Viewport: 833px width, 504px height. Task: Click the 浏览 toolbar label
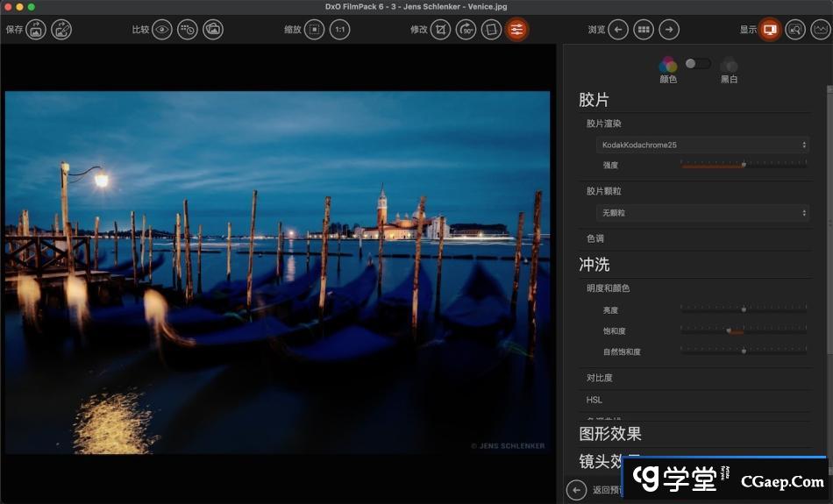596,29
